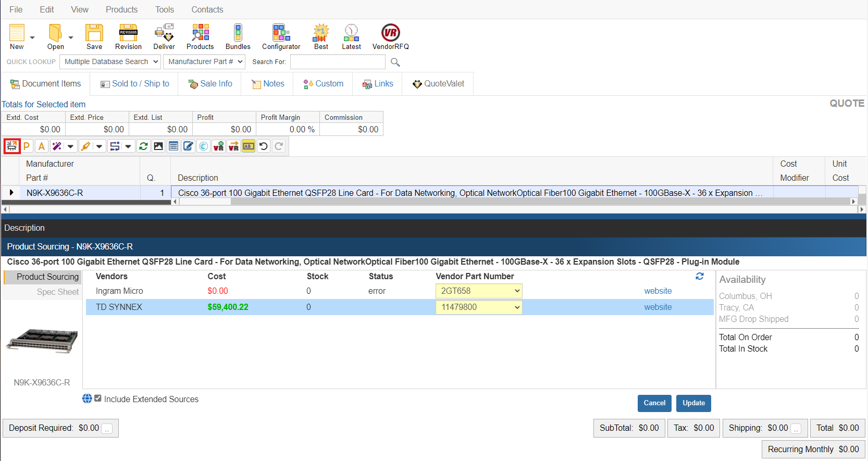The width and height of the screenshot is (868, 461).
Task: Open the Tools menu
Action: coord(165,9)
